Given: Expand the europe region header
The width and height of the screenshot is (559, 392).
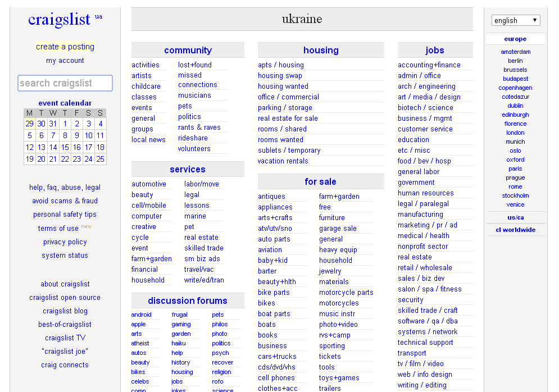Looking at the screenshot, I should pos(516,39).
